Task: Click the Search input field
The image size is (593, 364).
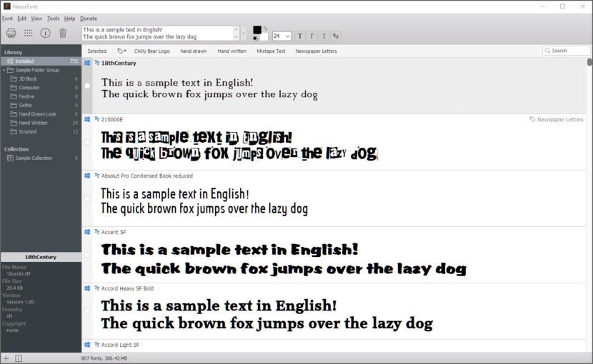Action: [x=566, y=51]
